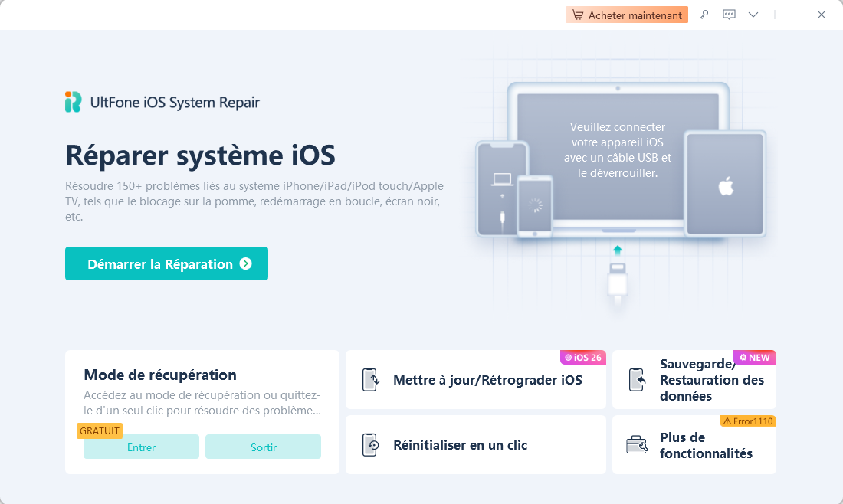The height and width of the screenshot is (504, 843).
Task: Click the 'Résoudre 150+ problèmes' description text
Action: pyautogui.click(x=254, y=201)
